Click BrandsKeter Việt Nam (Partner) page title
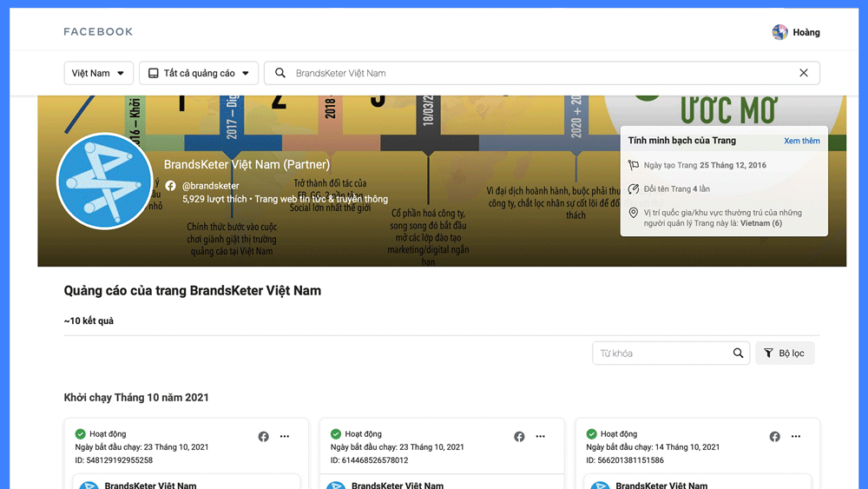Image resolution: width=868 pixels, height=489 pixels. [247, 164]
